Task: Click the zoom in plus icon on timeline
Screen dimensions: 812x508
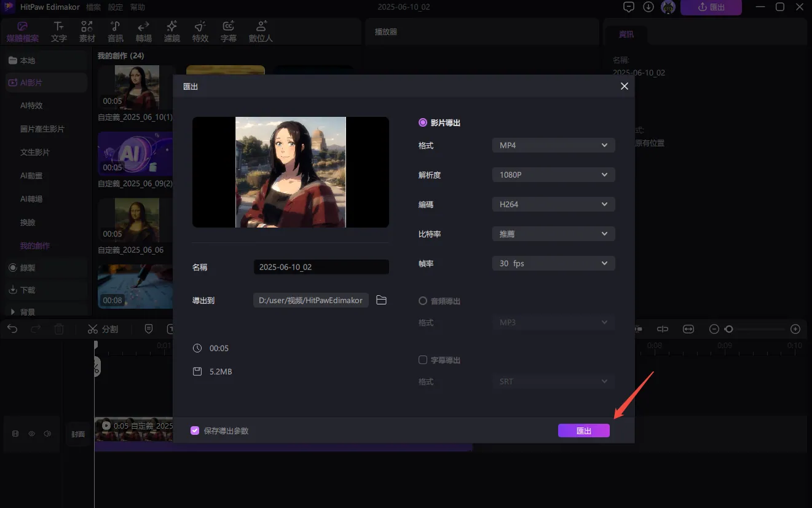Action: [x=795, y=329]
